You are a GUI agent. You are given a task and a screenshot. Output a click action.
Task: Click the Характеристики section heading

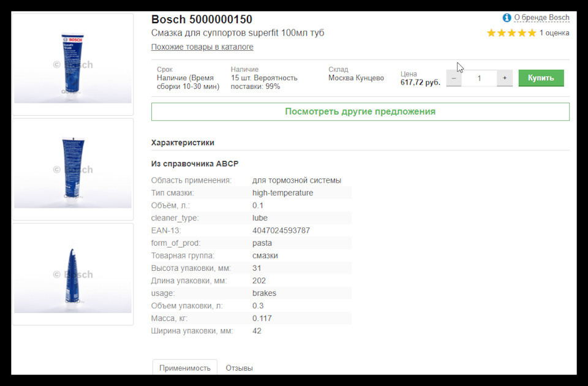[x=183, y=143]
